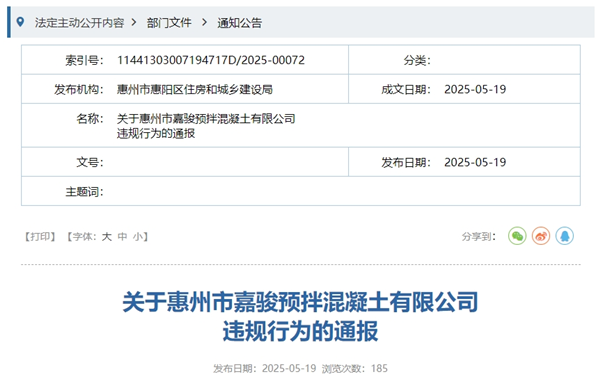Screen dimensions: 600x376
Task: Click the 文号 label
Action: 90,163
